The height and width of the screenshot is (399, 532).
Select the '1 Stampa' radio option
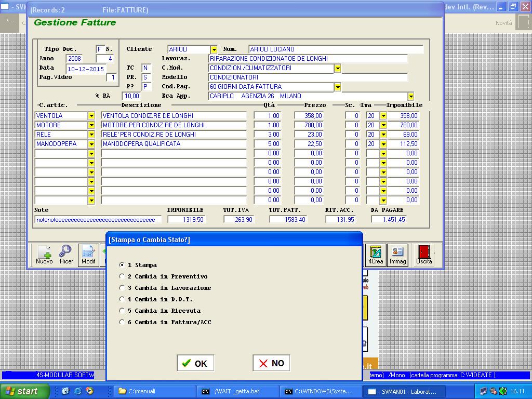[x=122, y=264]
